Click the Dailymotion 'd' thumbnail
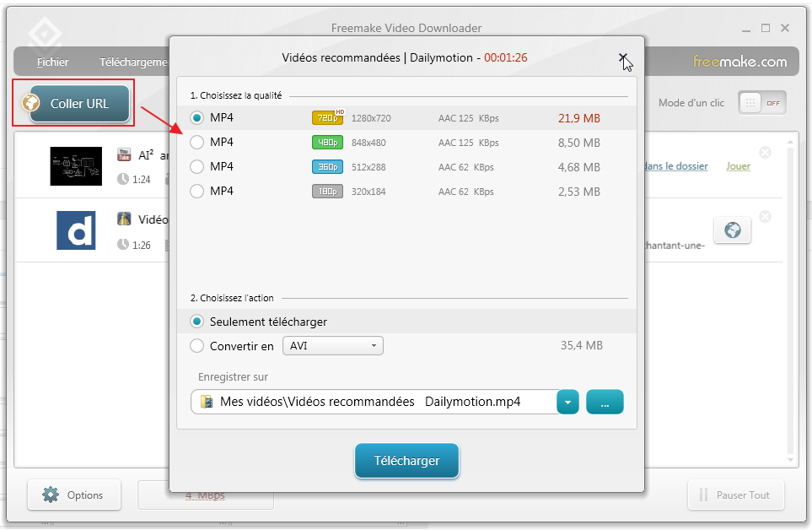812x530 pixels. coord(76,230)
